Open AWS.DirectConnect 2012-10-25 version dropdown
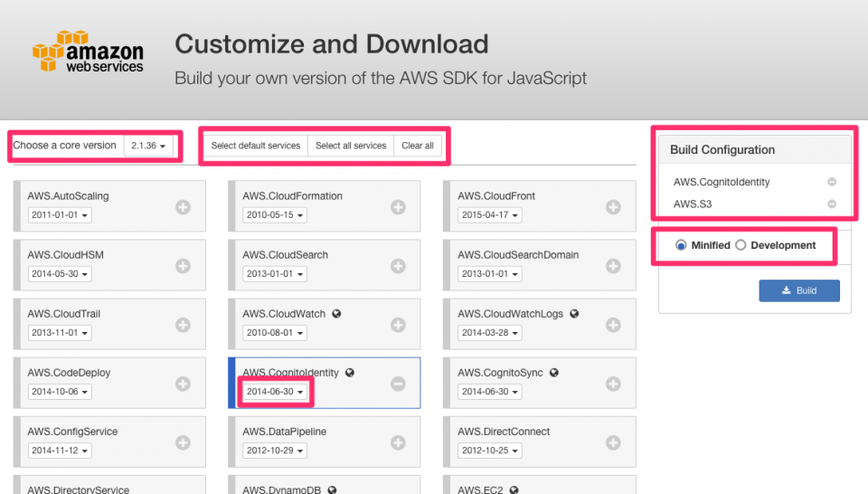The height and width of the screenshot is (494, 868). coord(490,451)
